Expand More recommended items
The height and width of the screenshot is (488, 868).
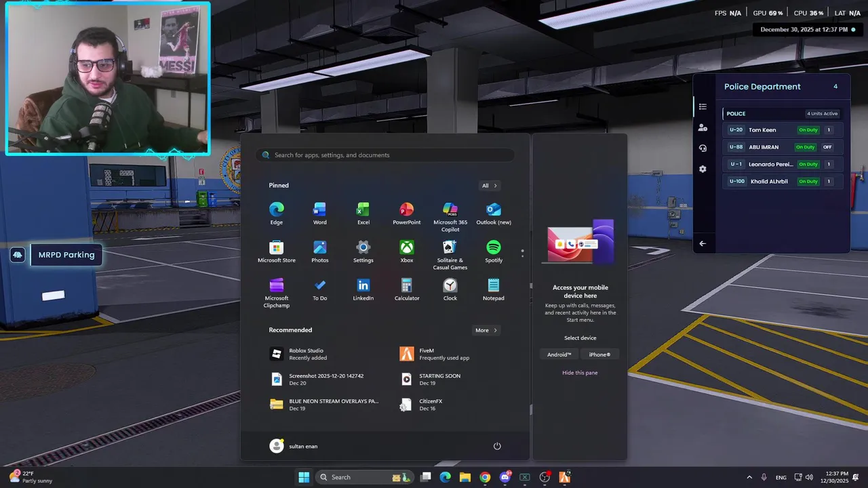[486, 330]
